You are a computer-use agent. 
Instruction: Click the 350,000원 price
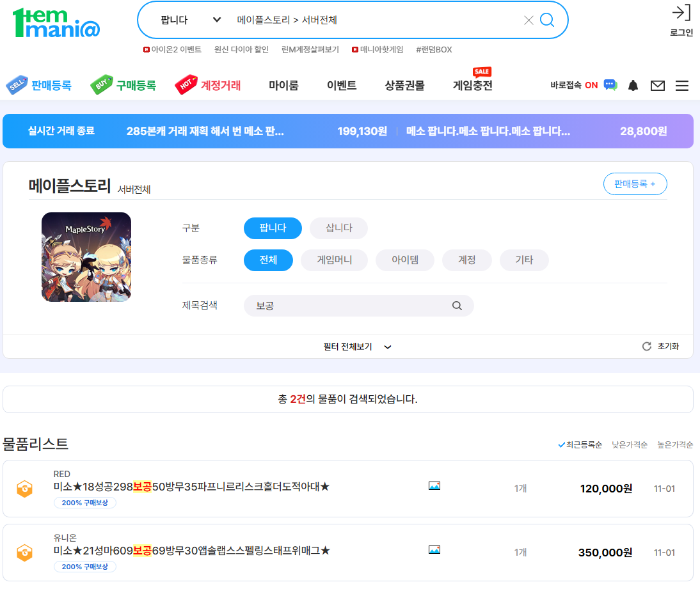(x=605, y=553)
